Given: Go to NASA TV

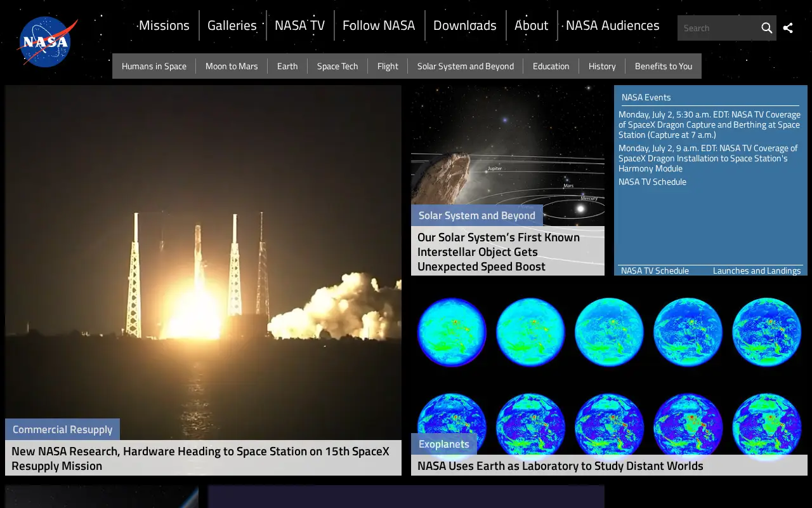Looking at the screenshot, I should [299, 25].
